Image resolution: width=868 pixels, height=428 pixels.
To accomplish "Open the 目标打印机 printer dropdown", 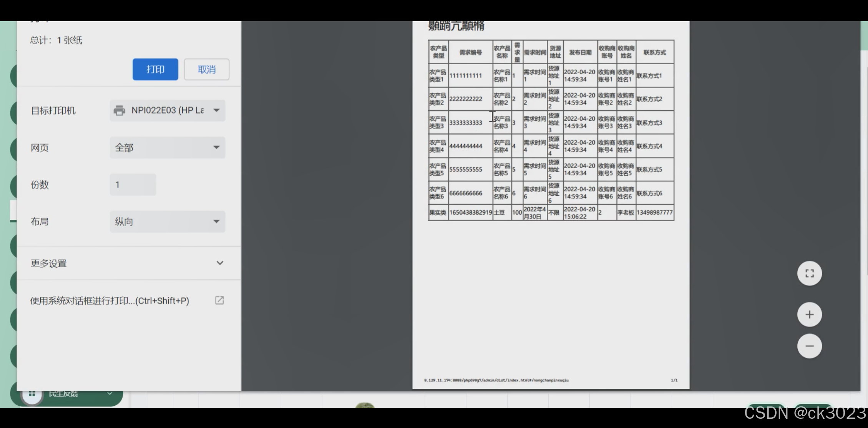I will coord(168,110).
